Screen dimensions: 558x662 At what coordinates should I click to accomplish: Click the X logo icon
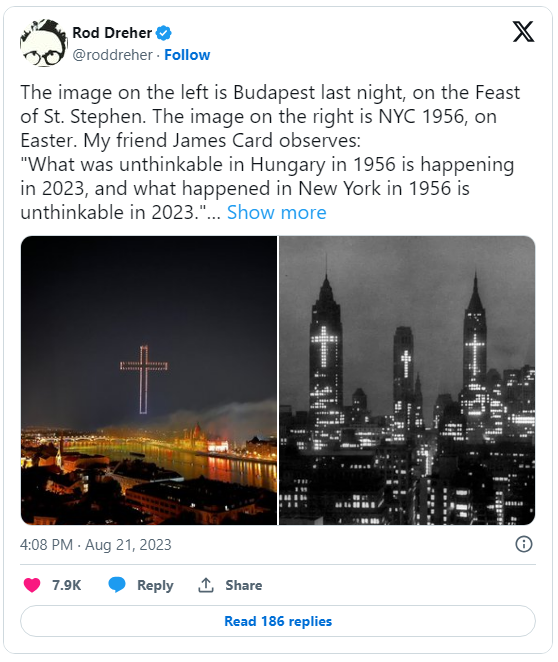tap(523, 32)
